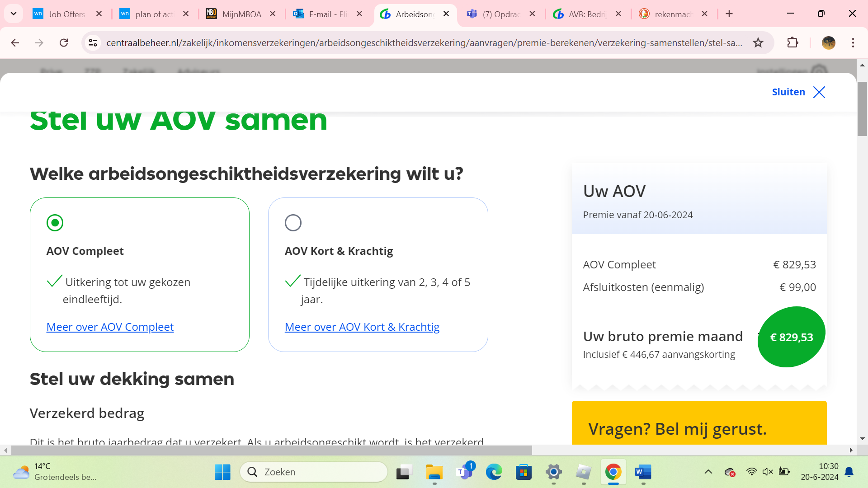Bookmark this page with the star icon
Viewport: 868px width, 488px height.
pos(758,43)
